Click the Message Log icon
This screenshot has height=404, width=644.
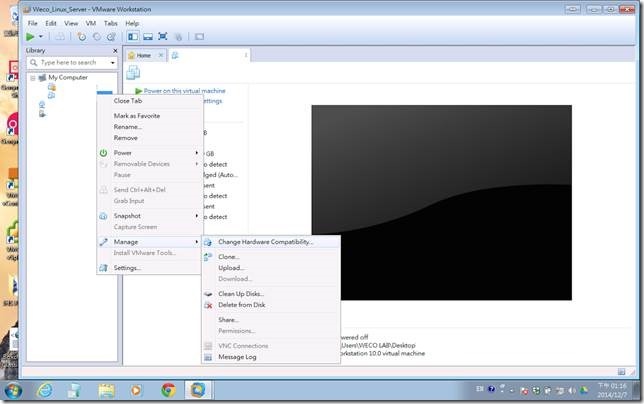pos(208,357)
